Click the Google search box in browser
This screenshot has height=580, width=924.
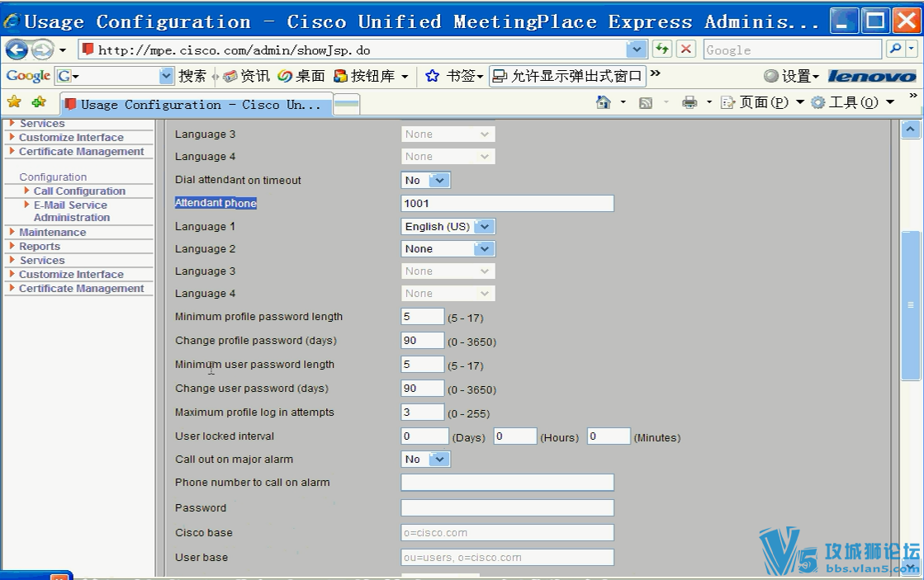pyautogui.click(x=794, y=50)
